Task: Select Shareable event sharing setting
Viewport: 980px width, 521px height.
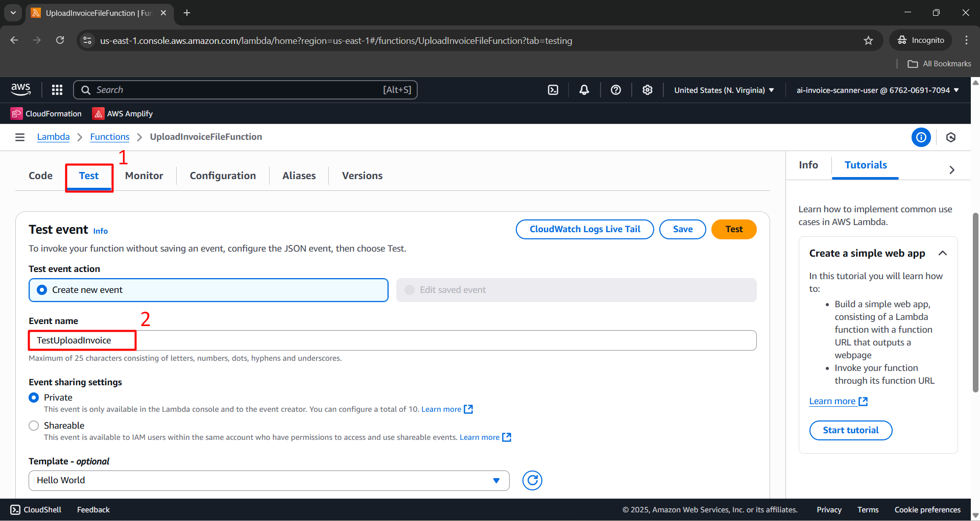Action: pos(34,426)
